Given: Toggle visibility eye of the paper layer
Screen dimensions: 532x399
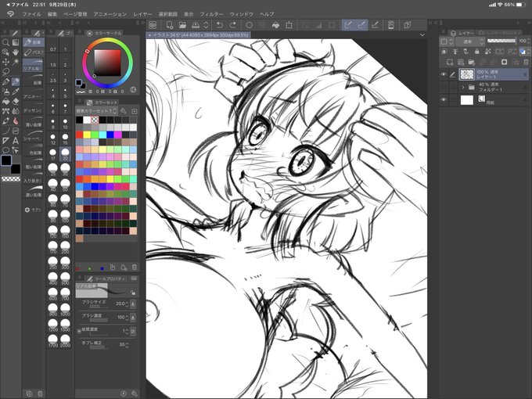Looking at the screenshot, I should [x=443, y=100].
